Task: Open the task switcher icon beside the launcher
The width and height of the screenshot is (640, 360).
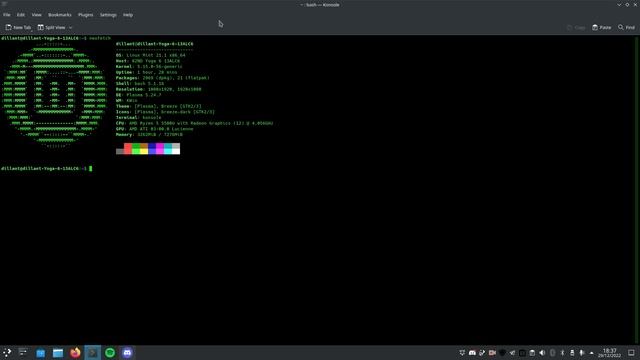Action: click(23, 352)
